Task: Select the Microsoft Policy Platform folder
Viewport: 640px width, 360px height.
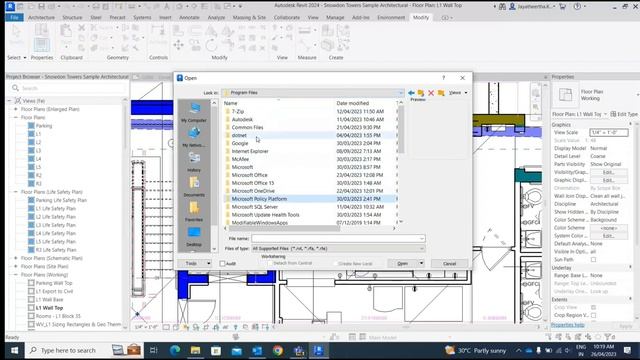Action: [310, 199]
